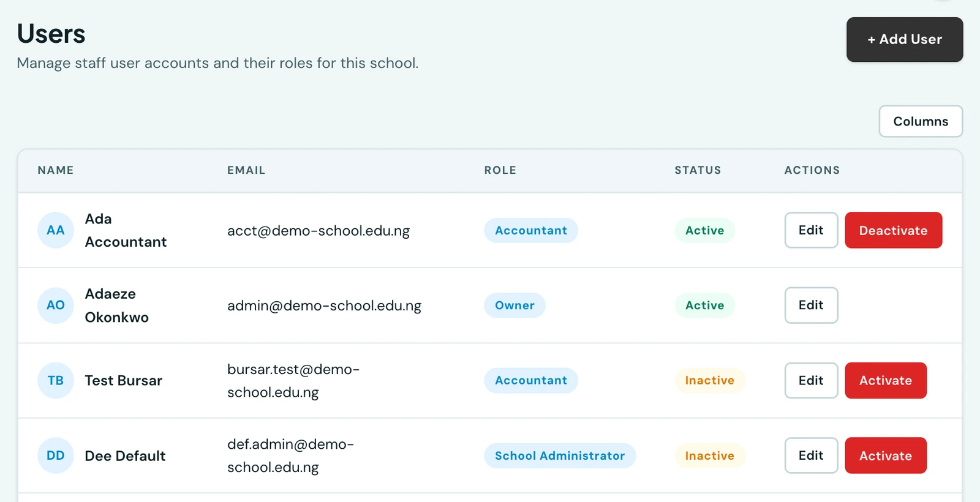This screenshot has height=502, width=980.
Task: Click email admin@demo-school.edu.ng
Action: pyautogui.click(x=325, y=305)
